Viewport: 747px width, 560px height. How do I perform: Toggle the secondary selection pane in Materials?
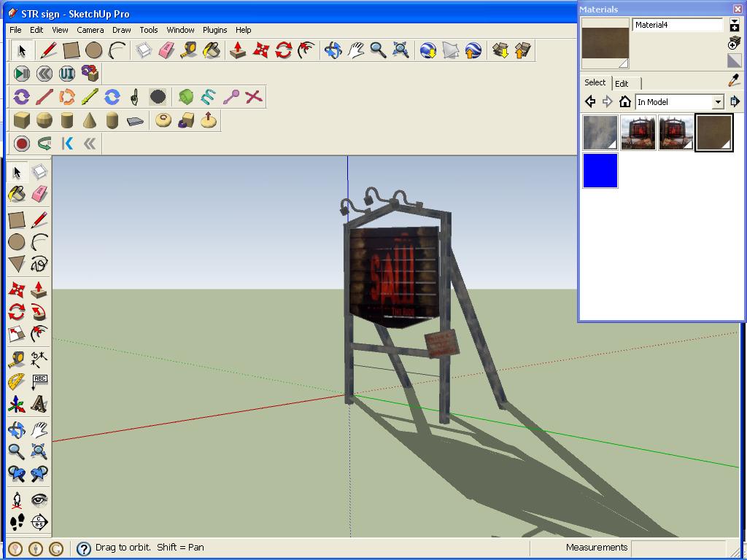(x=734, y=26)
